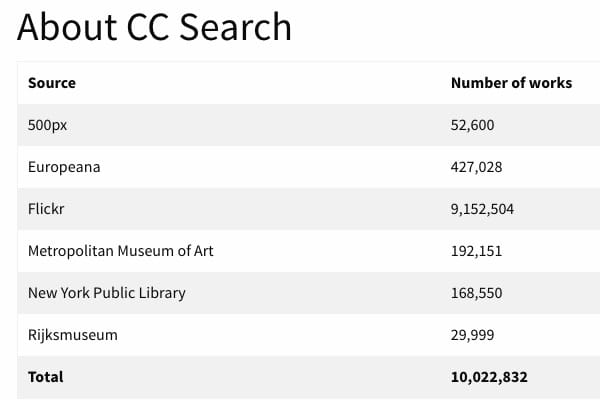Select the Source column header
This screenshot has height=400, width=600.
coord(52,83)
